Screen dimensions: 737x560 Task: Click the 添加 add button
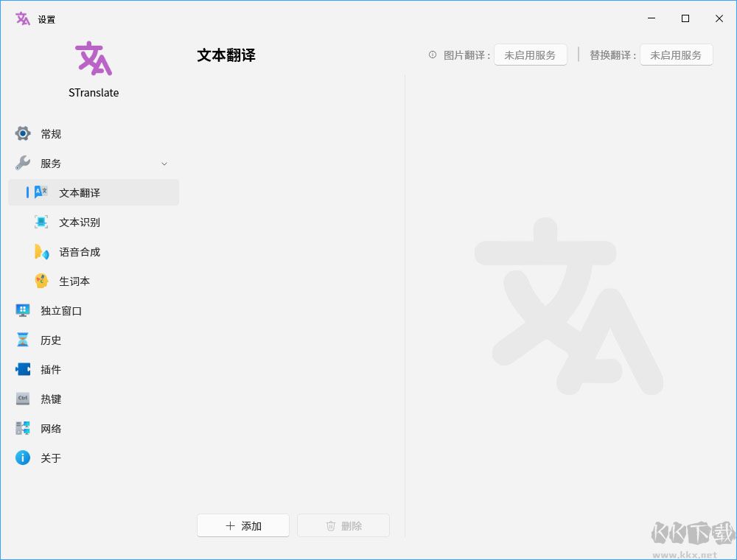coord(243,525)
